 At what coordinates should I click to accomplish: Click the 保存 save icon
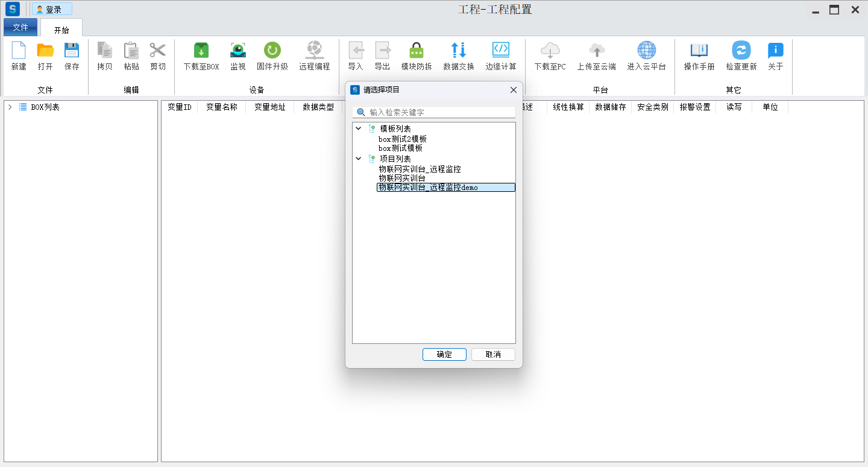[72, 51]
